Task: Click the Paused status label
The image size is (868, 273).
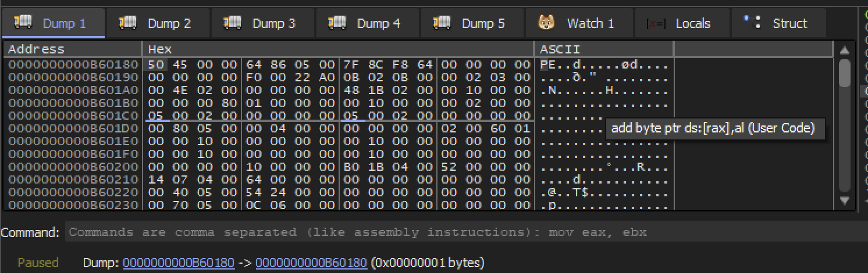Action: [38, 263]
